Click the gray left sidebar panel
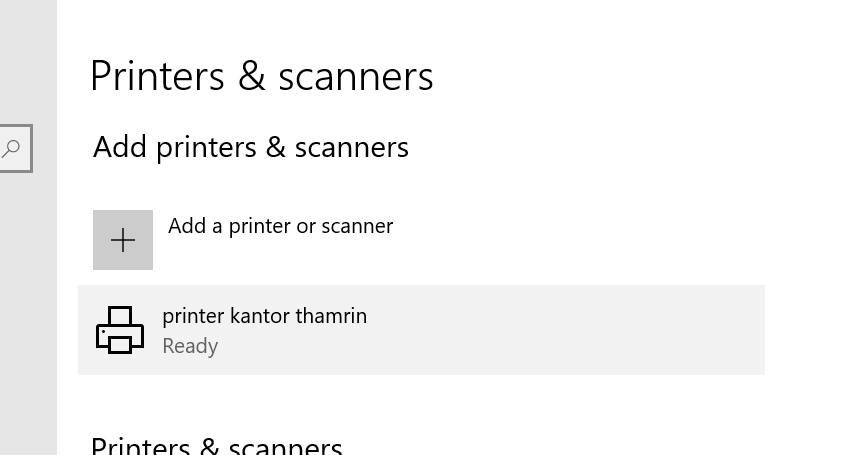This screenshot has width=867, height=455. point(28,300)
